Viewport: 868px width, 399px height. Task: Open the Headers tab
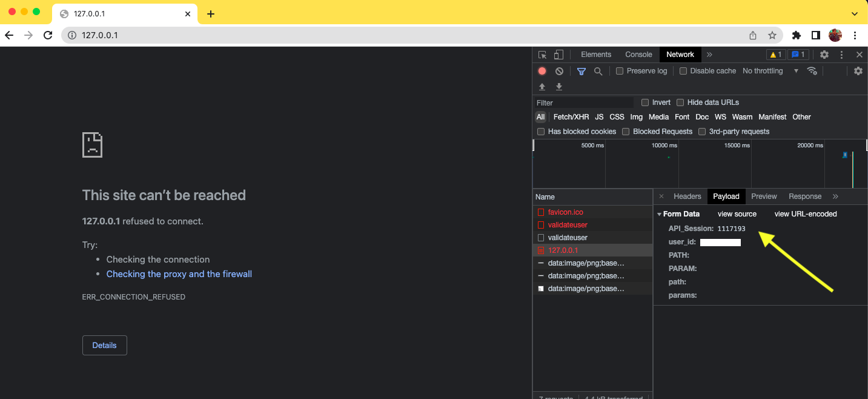click(x=687, y=196)
